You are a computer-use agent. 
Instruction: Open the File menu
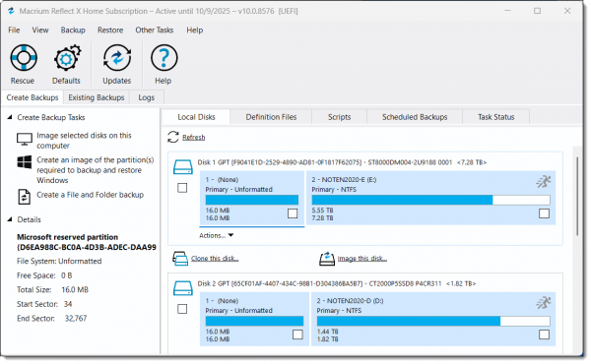tap(14, 30)
